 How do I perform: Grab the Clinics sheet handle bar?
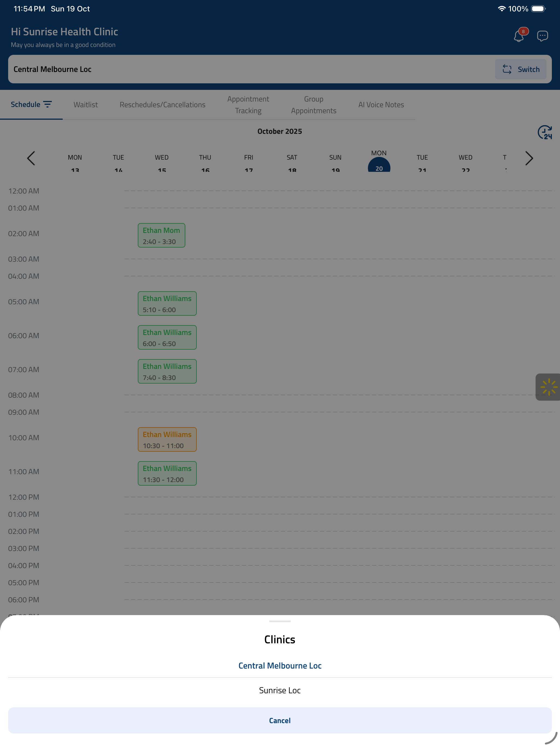pos(280,621)
